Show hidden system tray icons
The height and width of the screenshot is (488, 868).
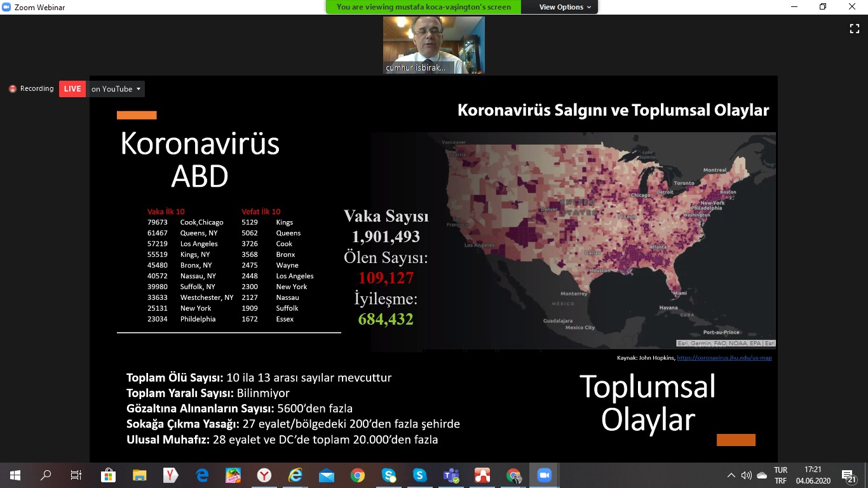point(731,475)
